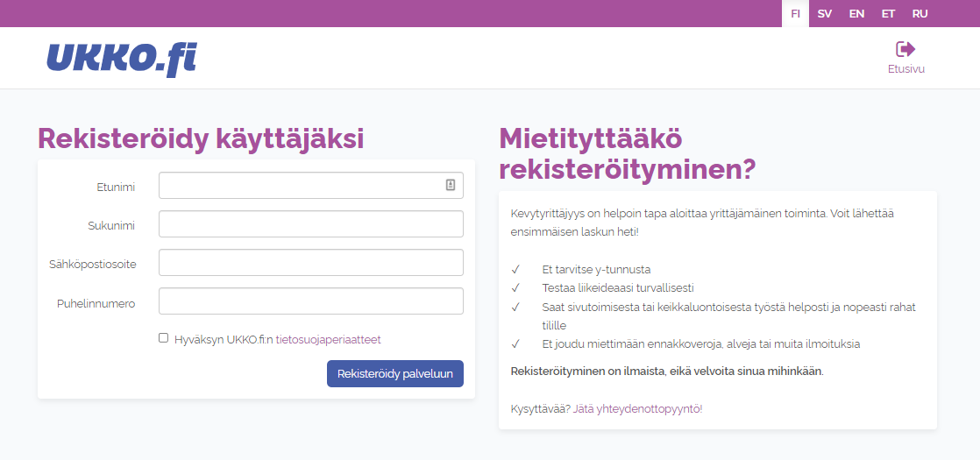Click the line starting Saat sivutoimisesta tai keikkaluontoisesta

click(729, 316)
